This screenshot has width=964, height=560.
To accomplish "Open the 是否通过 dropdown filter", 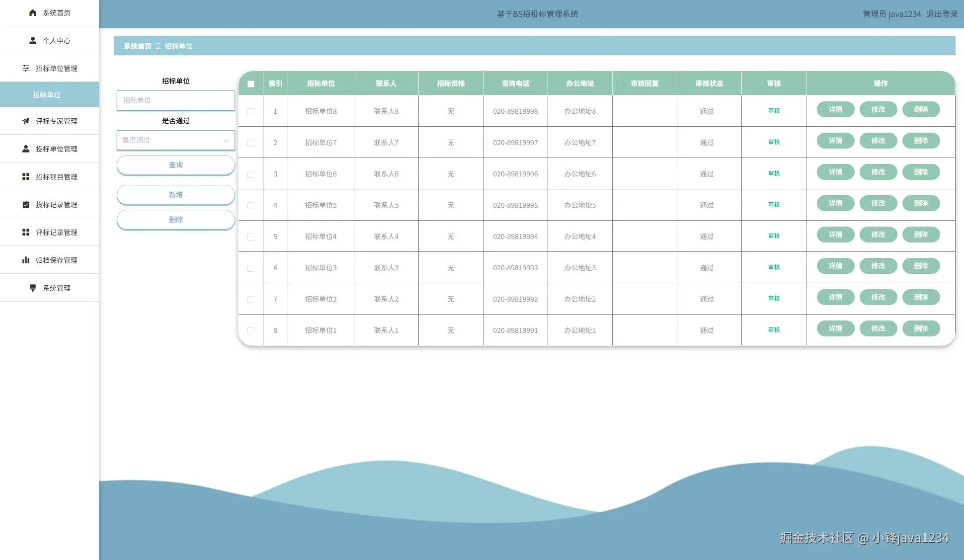I will 175,141.
